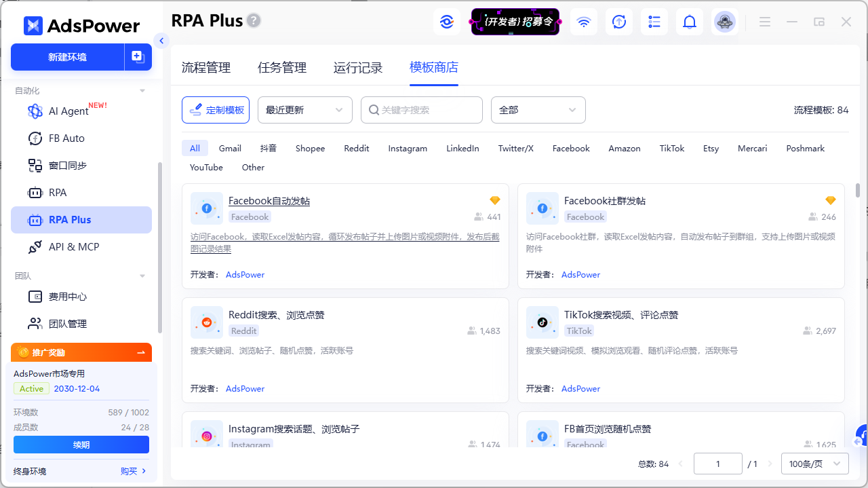Open 窗口同步 in sidebar
The width and height of the screenshot is (868, 488).
point(81,166)
